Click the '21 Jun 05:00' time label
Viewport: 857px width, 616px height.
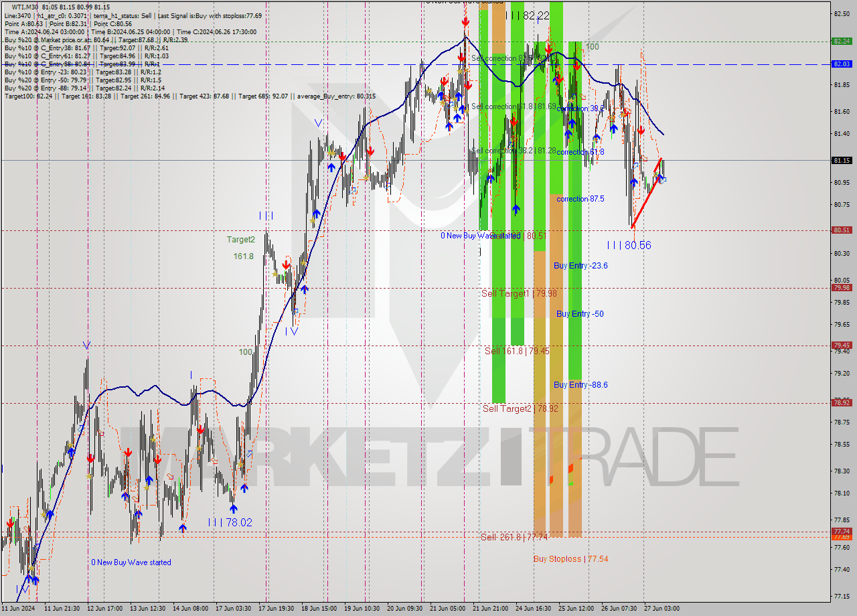point(447,609)
